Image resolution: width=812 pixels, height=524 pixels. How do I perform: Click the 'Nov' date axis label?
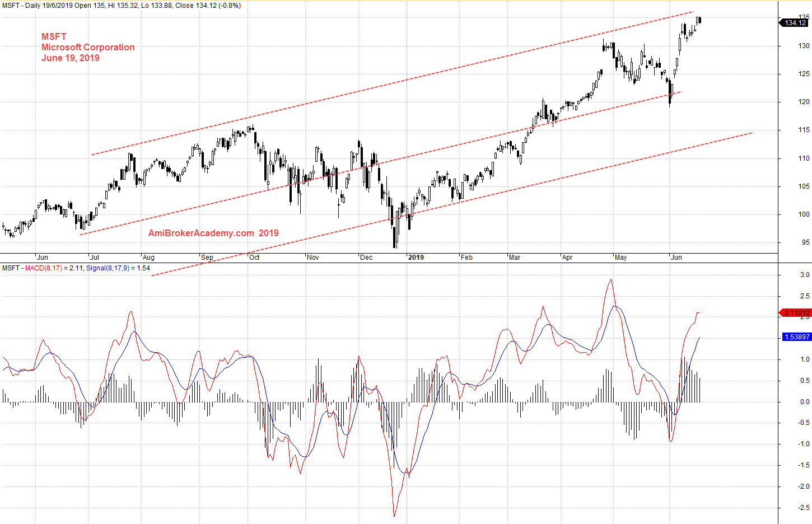pyautogui.click(x=313, y=258)
